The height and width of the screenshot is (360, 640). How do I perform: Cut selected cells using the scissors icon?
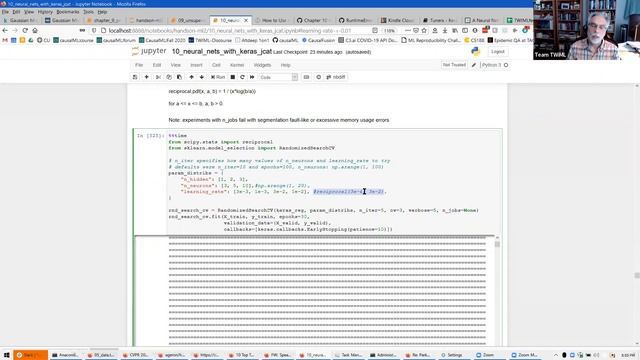[158, 77]
